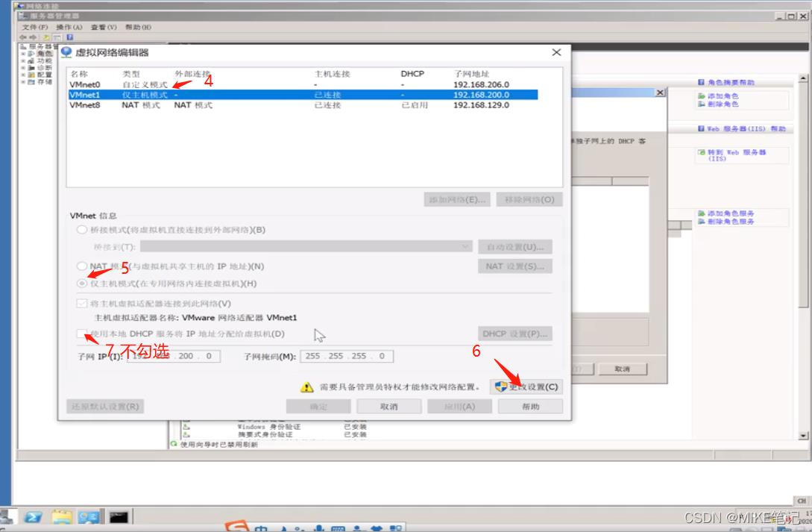The image size is (812, 532).
Task: Click the 角色摘要帮助 icon link
Action: tap(726, 82)
